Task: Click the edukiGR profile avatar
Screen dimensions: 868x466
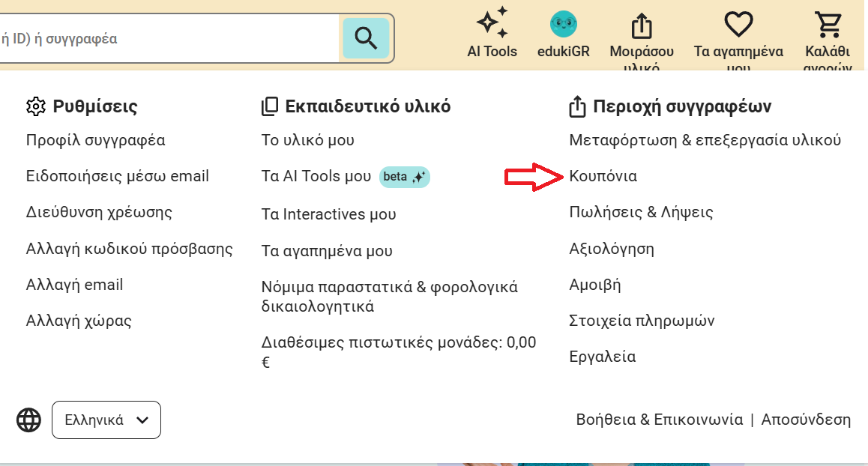Action: (x=563, y=25)
